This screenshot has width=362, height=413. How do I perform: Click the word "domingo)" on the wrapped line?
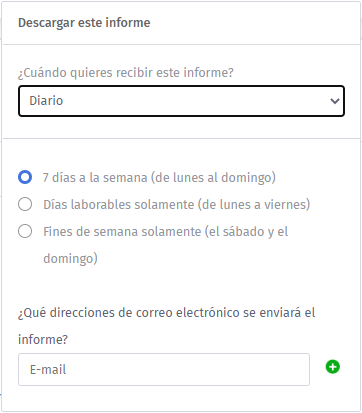tap(70, 259)
